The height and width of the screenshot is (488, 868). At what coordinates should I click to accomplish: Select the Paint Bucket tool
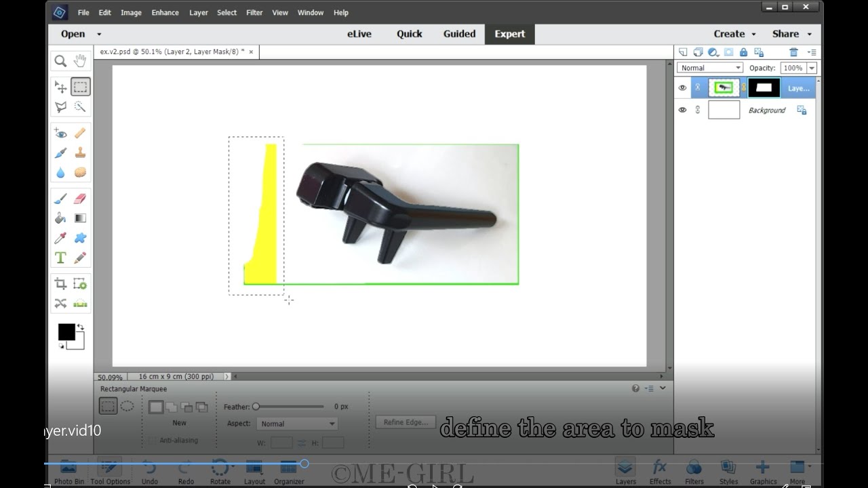click(x=60, y=218)
